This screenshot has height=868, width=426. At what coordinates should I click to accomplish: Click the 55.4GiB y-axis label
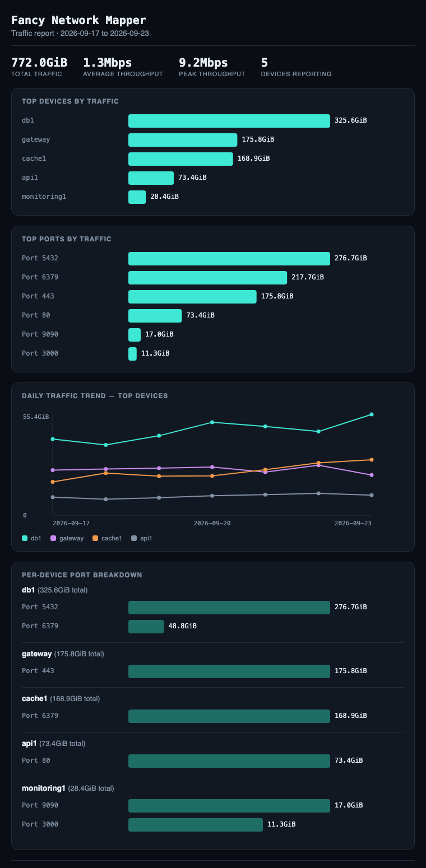click(x=36, y=417)
